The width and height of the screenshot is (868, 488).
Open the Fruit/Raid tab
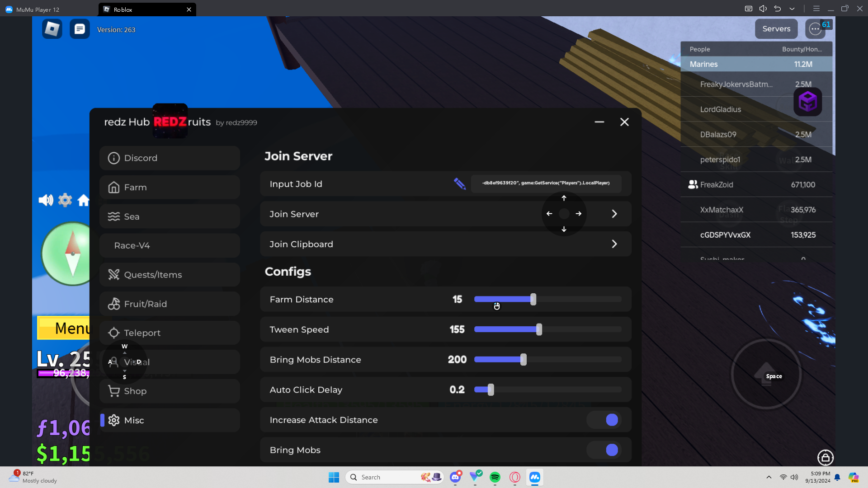(170, 304)
